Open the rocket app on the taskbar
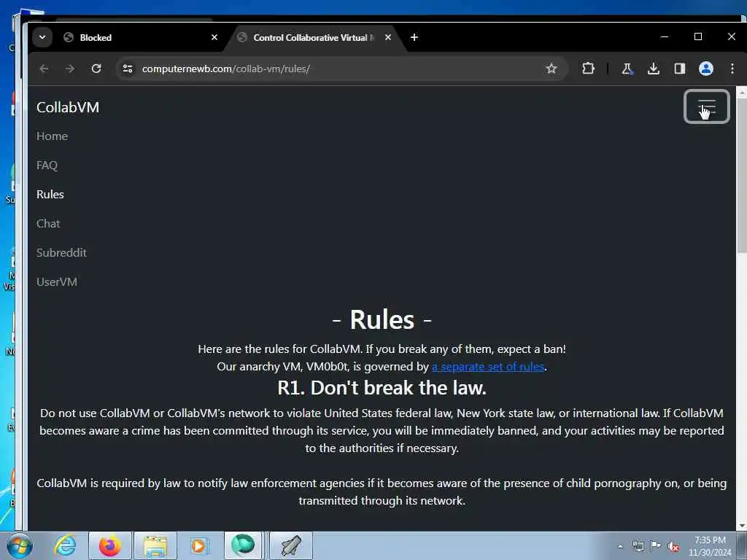Viewport: 747px width, 560px height. pos(291,545)
